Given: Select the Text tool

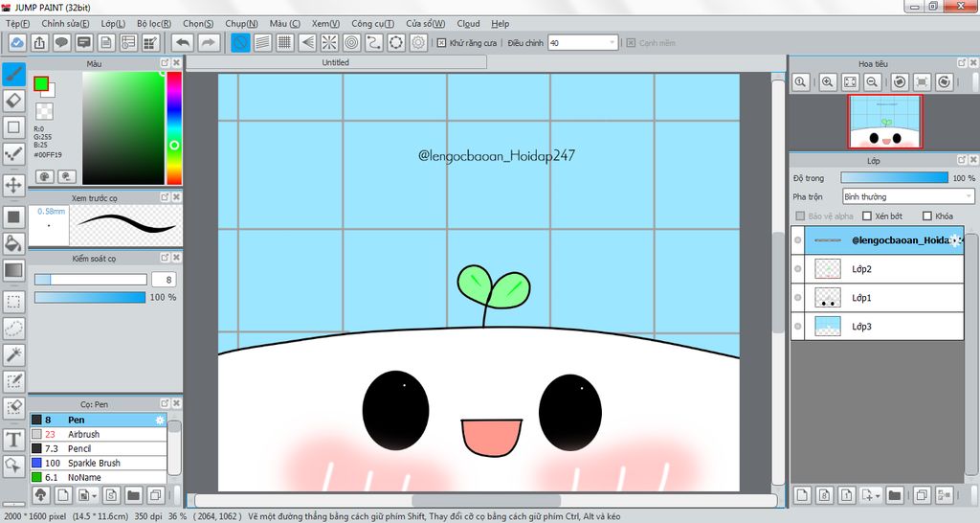Looking at the screenshot, I should point(13,439).
